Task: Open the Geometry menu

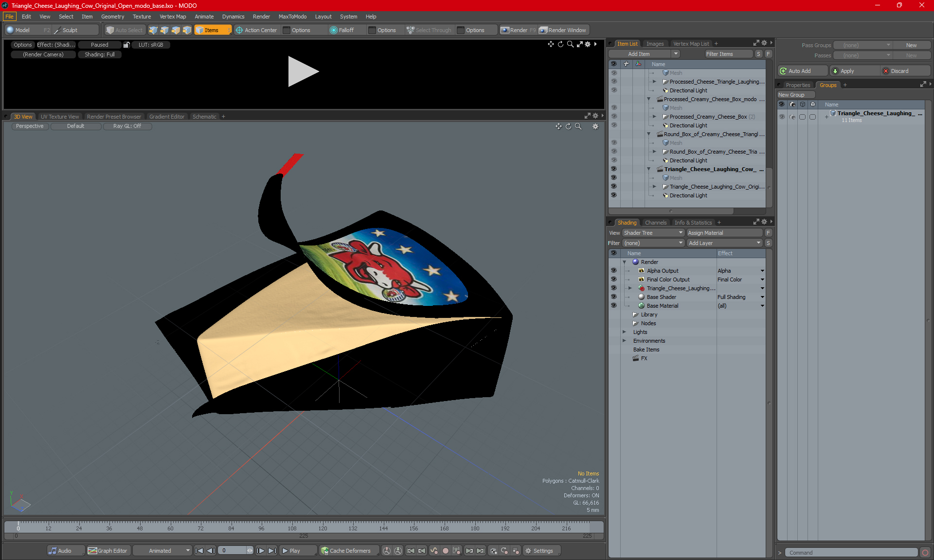Action: 112,17
